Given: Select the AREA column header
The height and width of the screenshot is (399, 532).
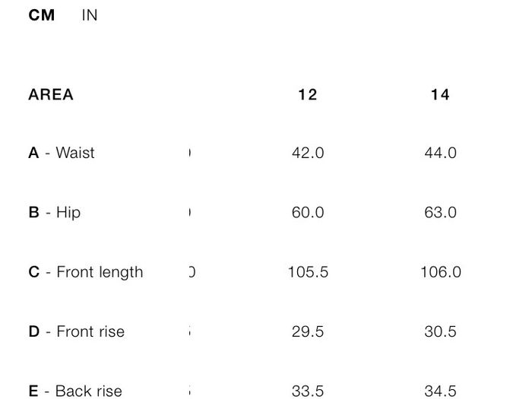Looking at the screenshot, I should pyautogui.click(x=51, y=95).
